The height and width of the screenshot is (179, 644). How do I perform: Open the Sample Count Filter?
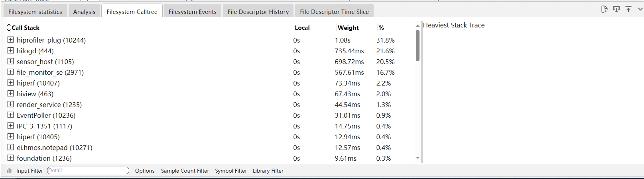185,171
